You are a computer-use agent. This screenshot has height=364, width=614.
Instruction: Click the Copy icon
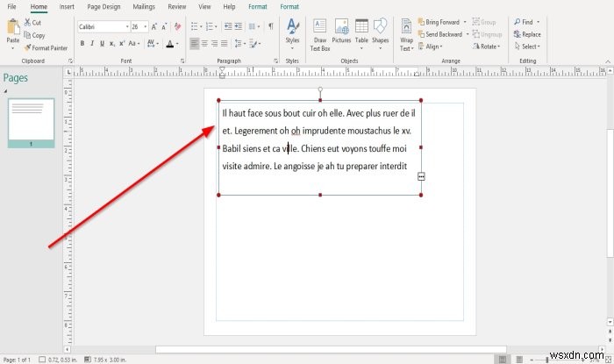(27, 35)
